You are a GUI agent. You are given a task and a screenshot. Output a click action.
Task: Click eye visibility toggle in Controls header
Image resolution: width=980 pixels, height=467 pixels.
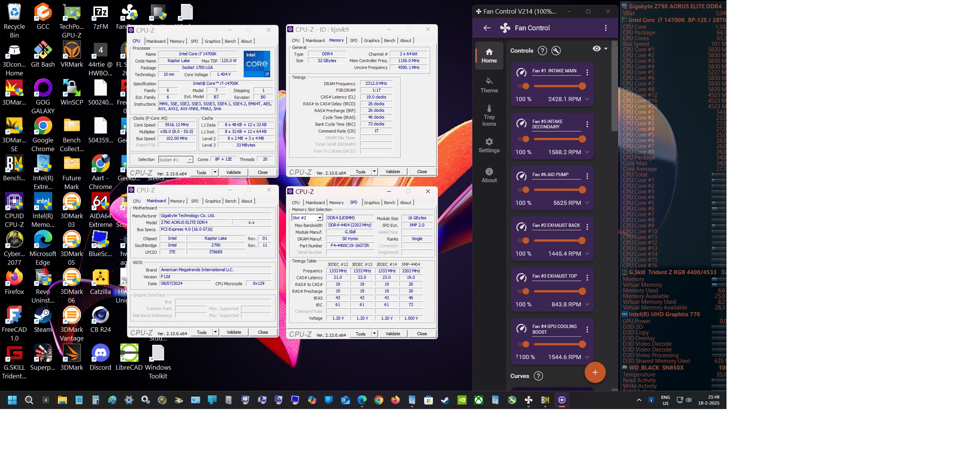[597, 48]
